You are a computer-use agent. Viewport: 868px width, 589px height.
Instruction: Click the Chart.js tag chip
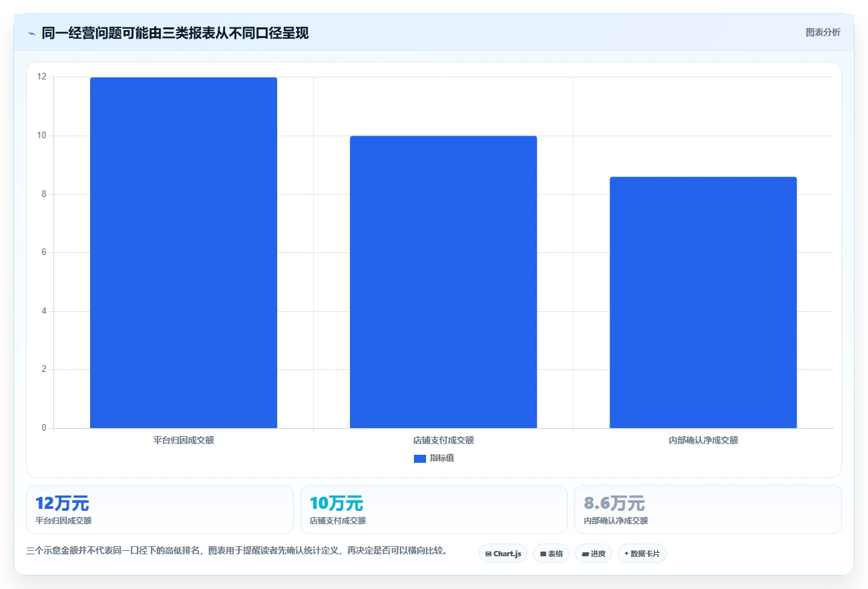click(503, 554)
